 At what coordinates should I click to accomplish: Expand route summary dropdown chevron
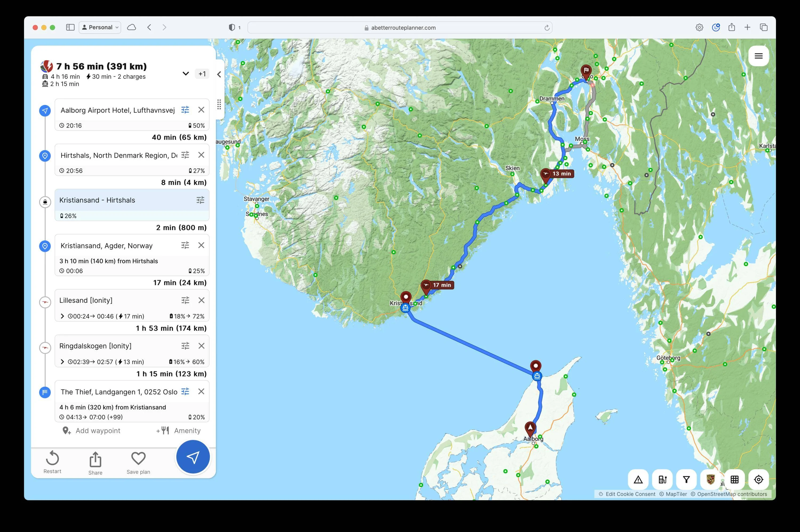186,74
